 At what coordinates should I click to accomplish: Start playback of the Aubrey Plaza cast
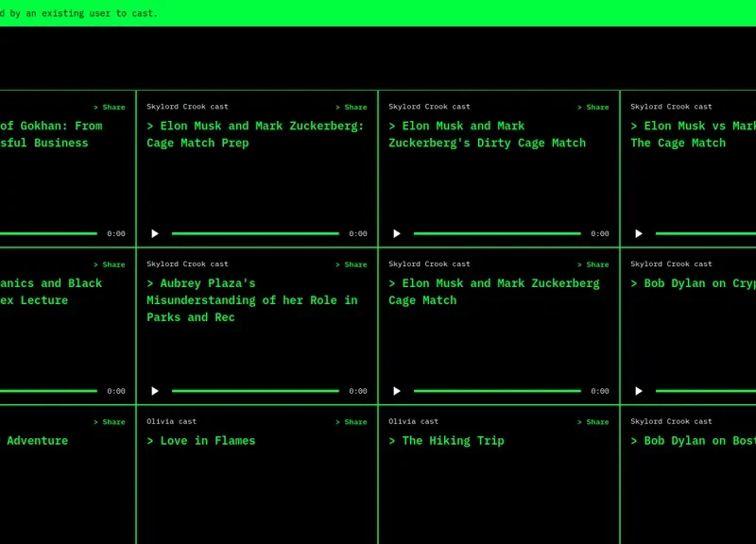(x=155, y=391)
